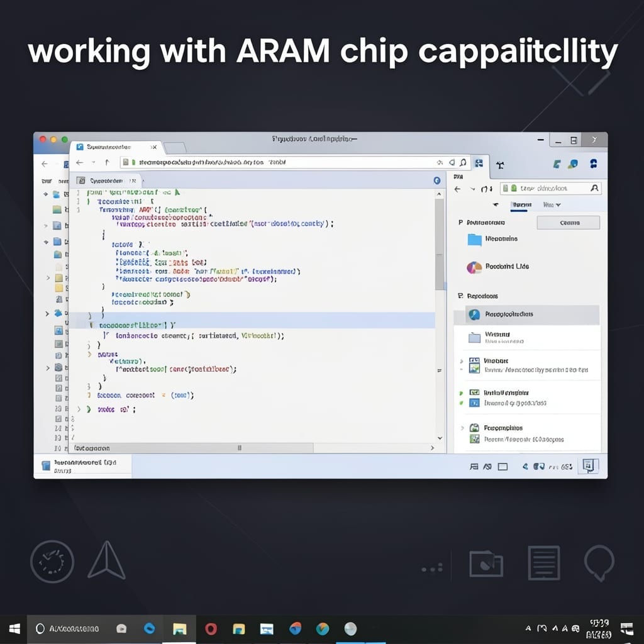
Task: Go back using the right panel's back arrow
Action: click(458, 189)
